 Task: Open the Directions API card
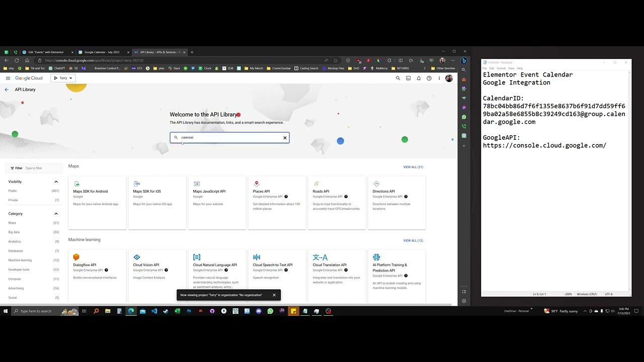click(x=396, y=203)
